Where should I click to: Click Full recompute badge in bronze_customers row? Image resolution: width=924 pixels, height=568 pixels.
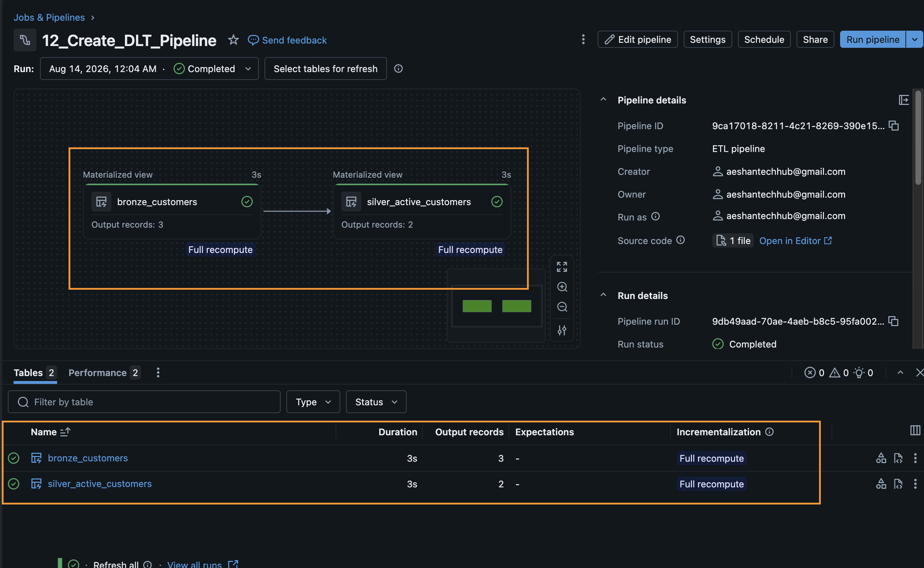pyautogui.click(x=711, y=458)
